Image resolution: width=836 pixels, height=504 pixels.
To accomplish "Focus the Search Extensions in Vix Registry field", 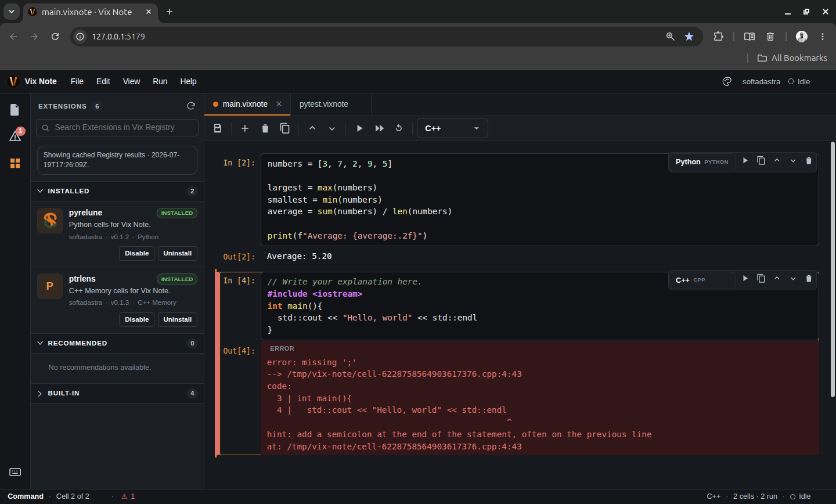I will coord(117,127).
